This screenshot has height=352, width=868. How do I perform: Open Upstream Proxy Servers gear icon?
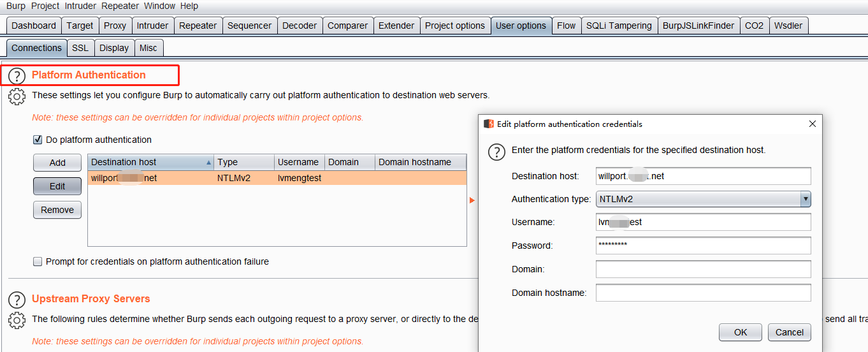tap(16, 320)
